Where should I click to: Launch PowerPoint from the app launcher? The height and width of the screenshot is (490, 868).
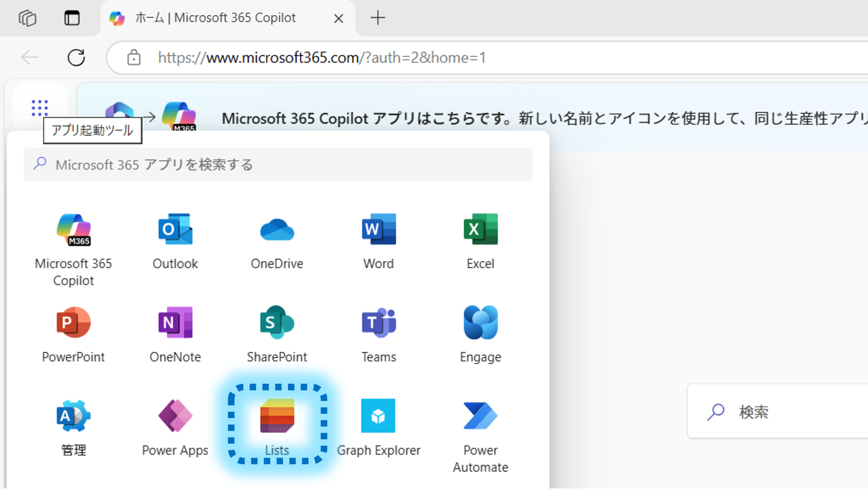(73, 335)
